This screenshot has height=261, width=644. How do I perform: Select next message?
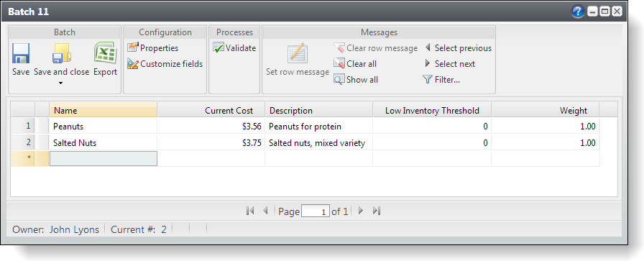pyautogui.click(x=450, y=64)
